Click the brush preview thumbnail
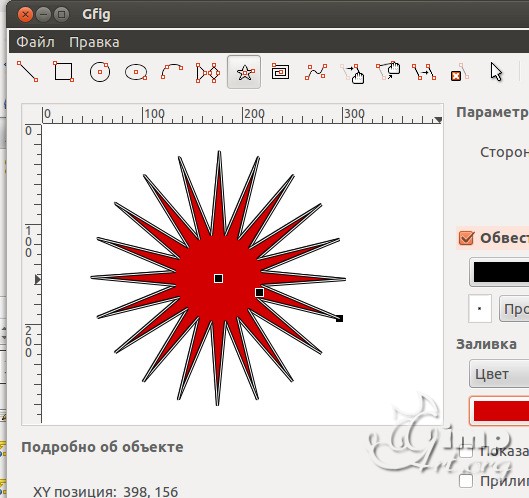Viewport: 529px width, 498px height. click(480, 308)
